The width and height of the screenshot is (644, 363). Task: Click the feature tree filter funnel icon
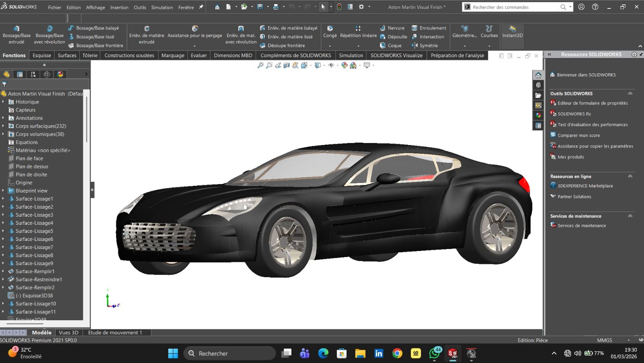pyautogui.click(x=4, y=84)
